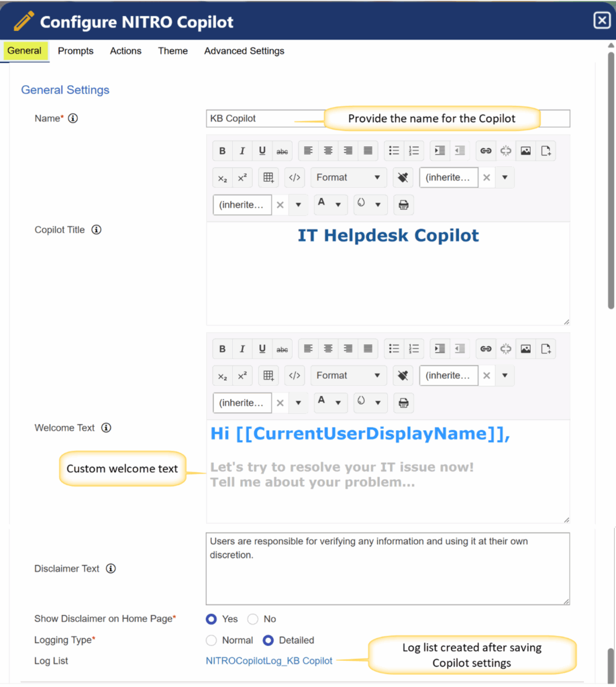Toggle Bold in the Welcome Text editor

[x=223, y=349]
